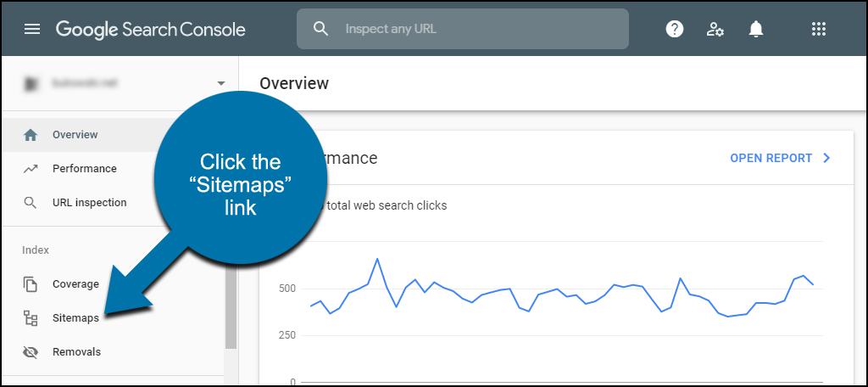
Task: Select URL inspection in the sidebar
Action: 90,202
